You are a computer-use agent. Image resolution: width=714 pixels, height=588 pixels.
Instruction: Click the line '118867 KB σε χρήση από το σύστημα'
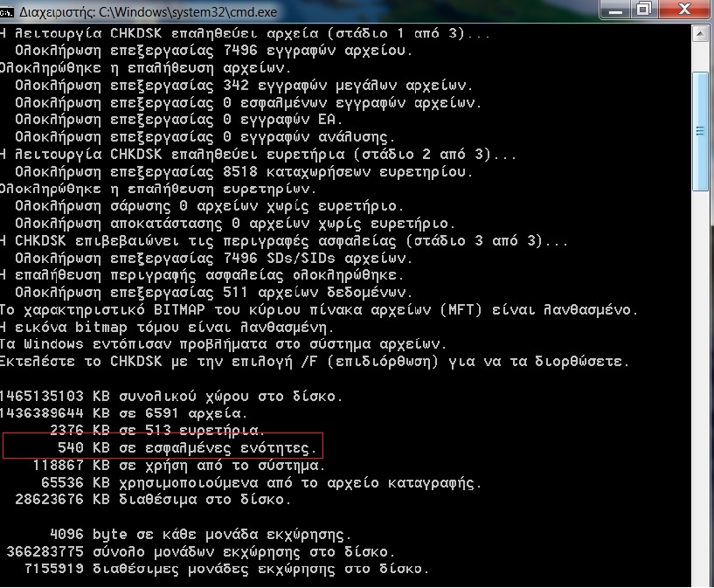point(179,466)
